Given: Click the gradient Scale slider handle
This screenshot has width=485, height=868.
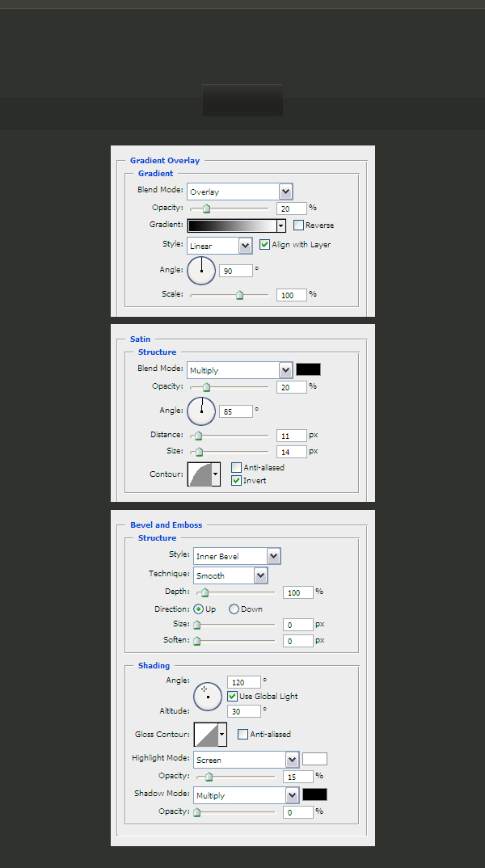Looking at the screenshot, I should pos(240,295).
